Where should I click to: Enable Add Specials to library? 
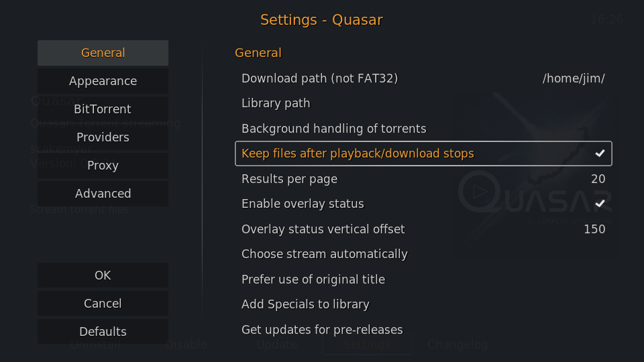(x=423, y=304)
